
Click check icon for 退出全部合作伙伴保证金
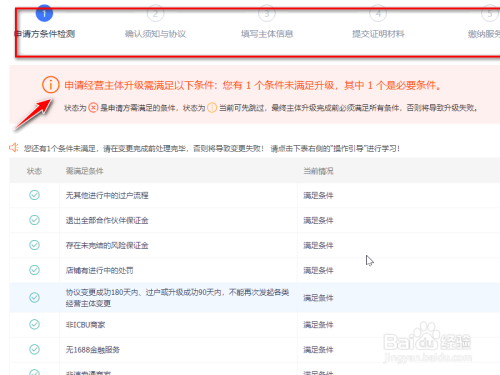coord(34,220)
